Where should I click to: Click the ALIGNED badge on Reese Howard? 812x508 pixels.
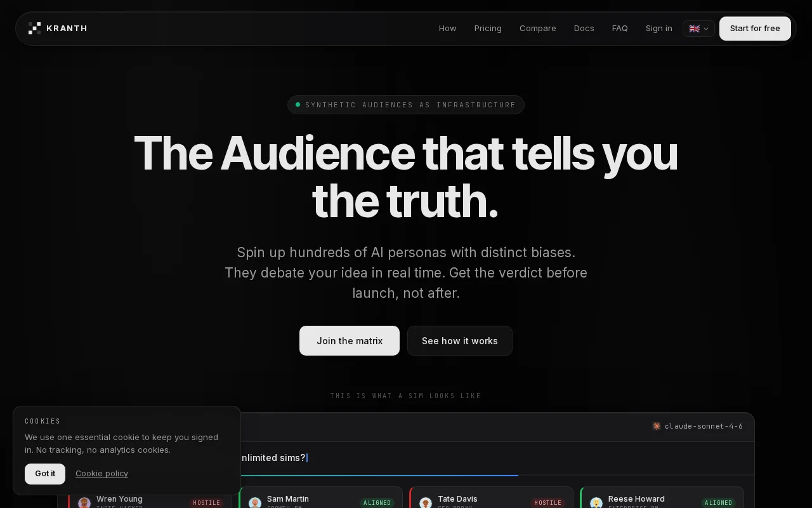(x=718, y=503)
